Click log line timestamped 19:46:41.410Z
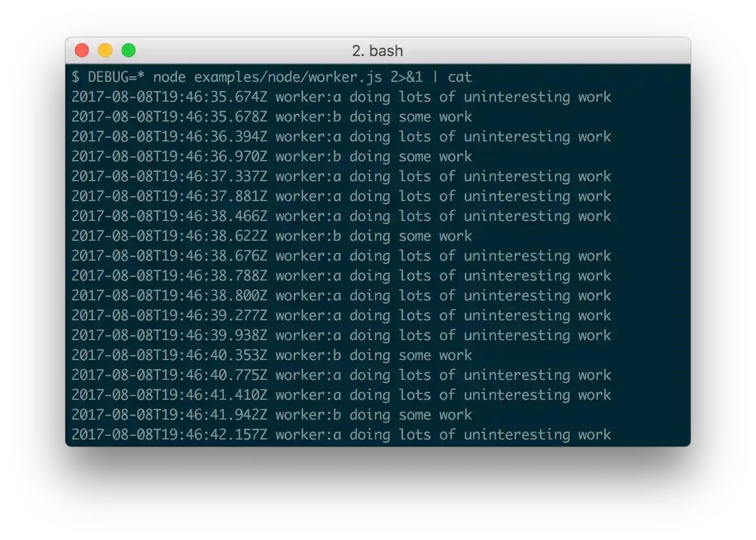 pos(341,395)
